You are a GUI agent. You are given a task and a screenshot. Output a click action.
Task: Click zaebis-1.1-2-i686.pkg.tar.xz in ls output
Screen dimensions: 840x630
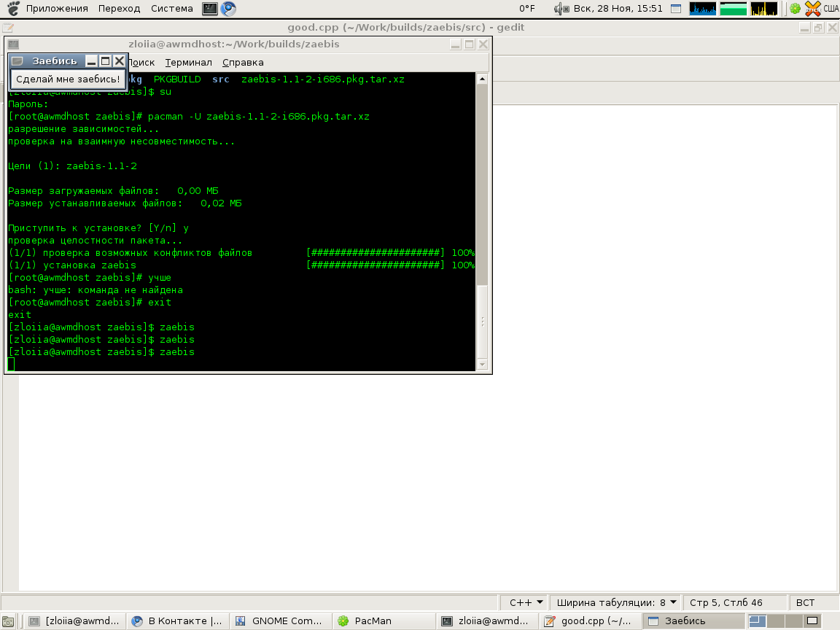click(322, 79)
